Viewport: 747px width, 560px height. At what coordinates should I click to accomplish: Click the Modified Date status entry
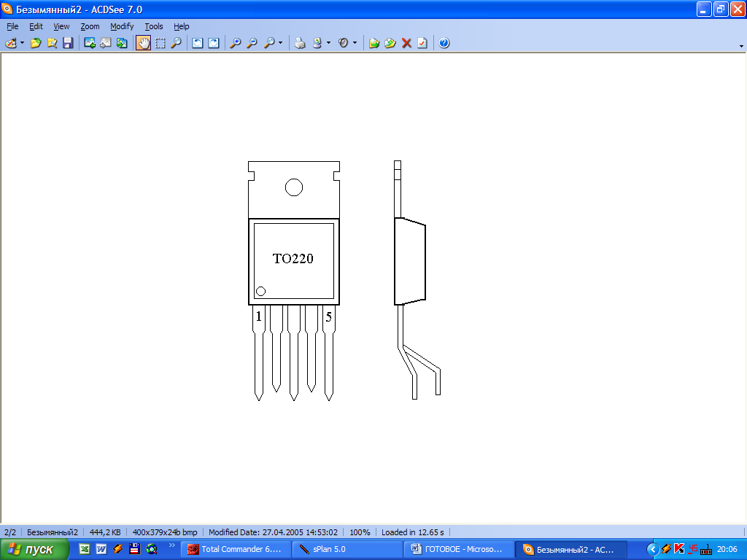pos(273,532)
